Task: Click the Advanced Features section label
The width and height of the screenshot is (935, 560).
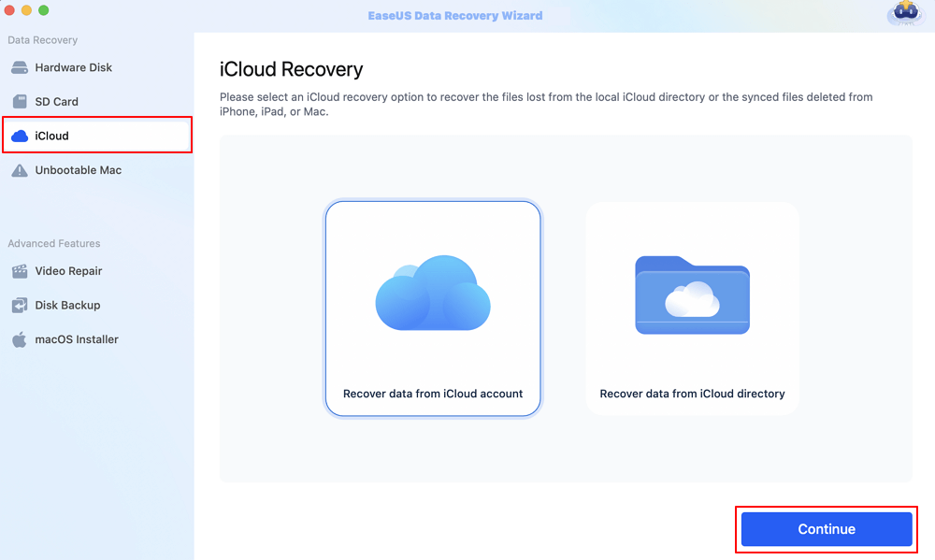Action: pos(53,243)
